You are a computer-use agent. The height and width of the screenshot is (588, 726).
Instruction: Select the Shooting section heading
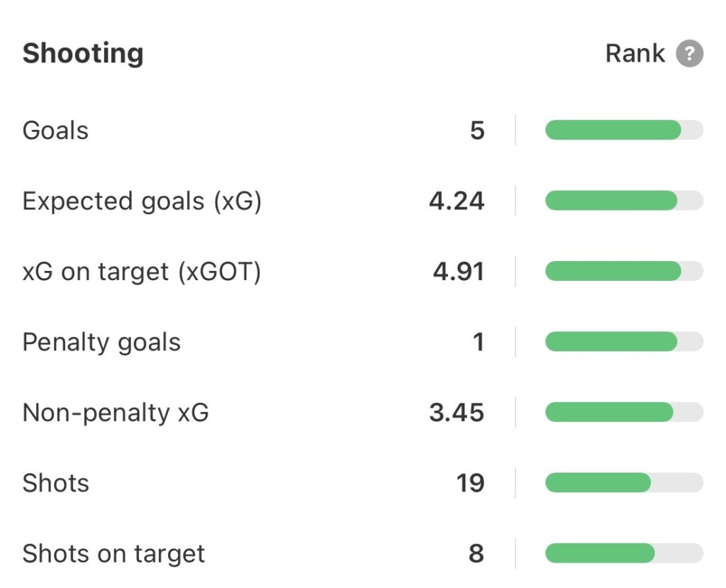(83, 54)
